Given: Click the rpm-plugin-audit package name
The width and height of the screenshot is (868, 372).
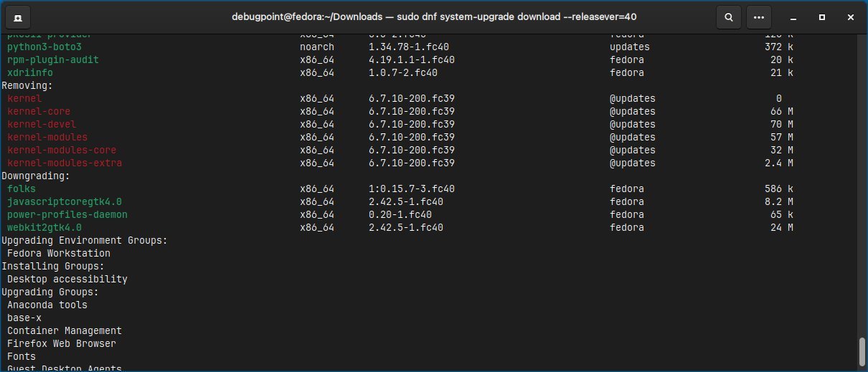Looking at the screenshot, I should click(53, 59).
